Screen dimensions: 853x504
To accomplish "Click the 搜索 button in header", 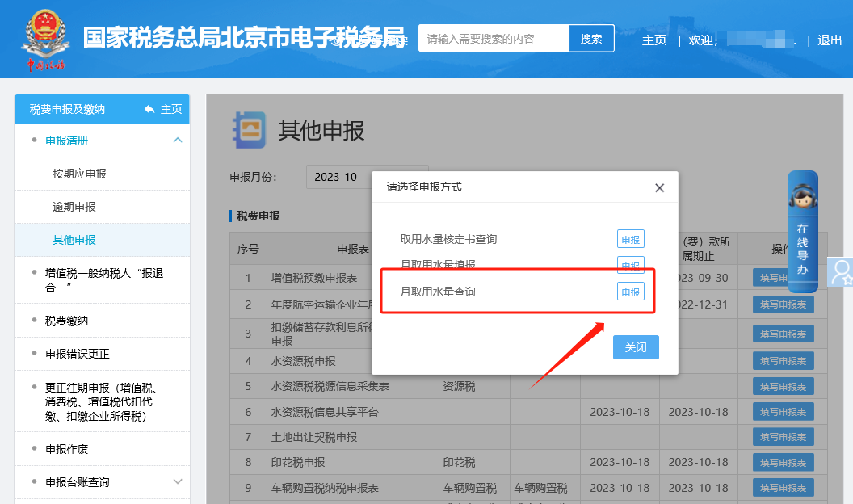I will [591, 39].
